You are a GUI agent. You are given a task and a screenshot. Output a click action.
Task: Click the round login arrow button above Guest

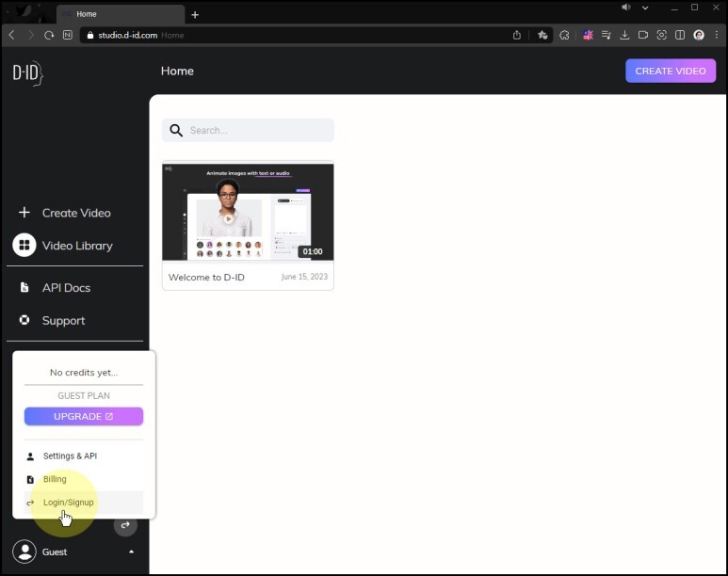(x=125, y=525)
